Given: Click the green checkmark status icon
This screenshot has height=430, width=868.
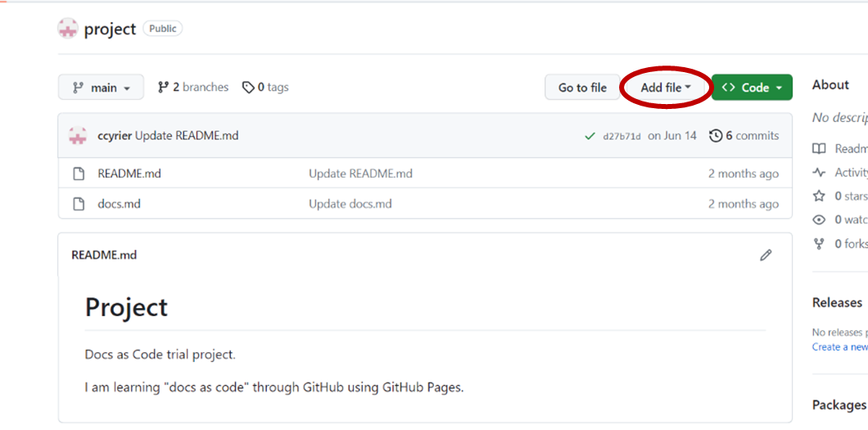Looking at the screenshot, I should coord(590,136).
